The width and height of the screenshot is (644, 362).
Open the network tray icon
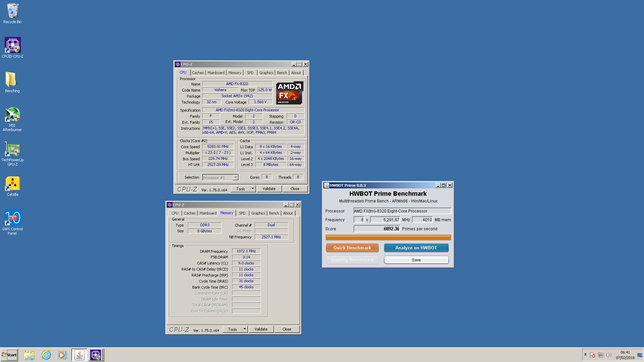tap(601, 355)
